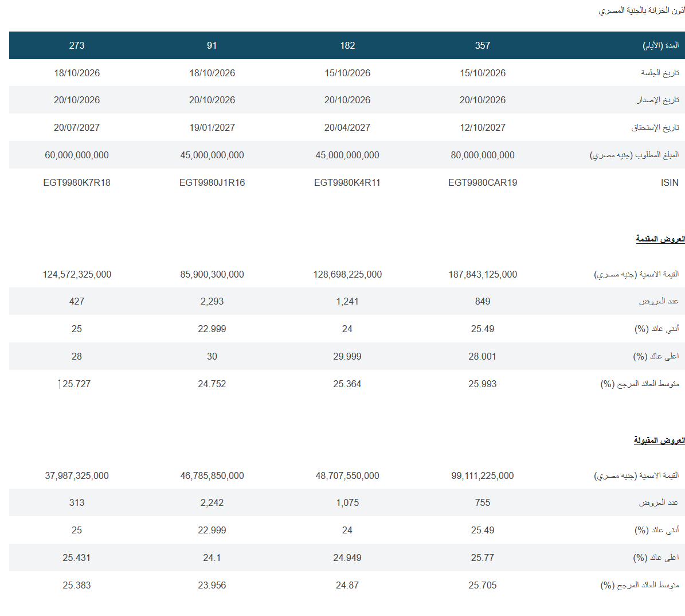The image size is (685, 616).
Task: Click weighted average yield 24.752
Action: coord(212,384)
